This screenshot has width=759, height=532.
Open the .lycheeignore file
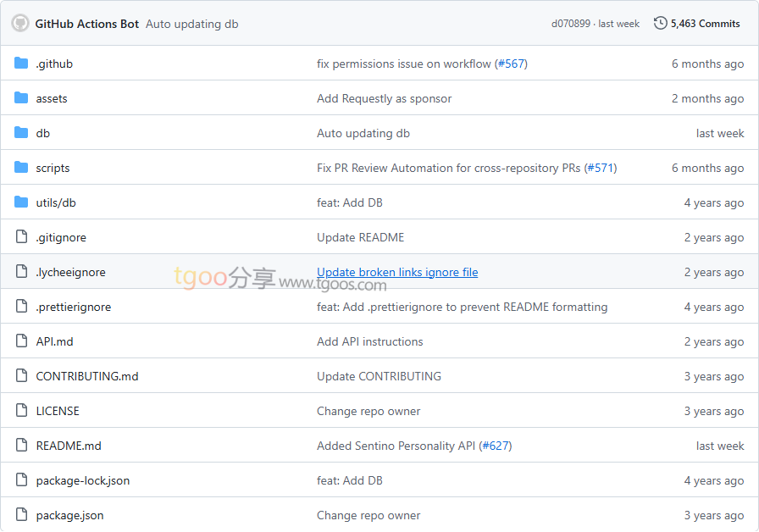coord(70,273)
